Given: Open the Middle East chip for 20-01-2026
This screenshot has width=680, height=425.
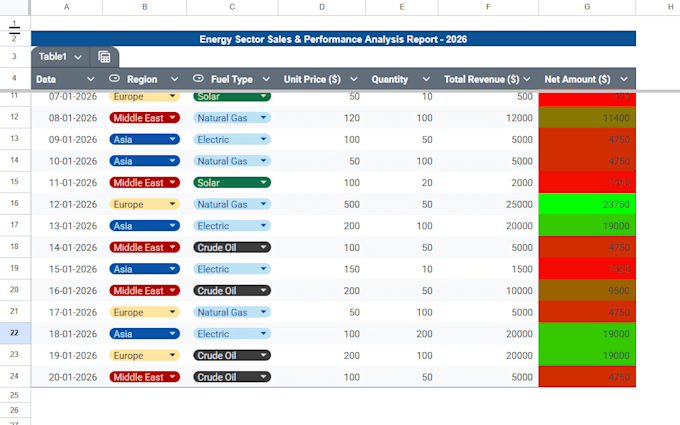Looking at the screenshot, I should (x=144, y=377).
